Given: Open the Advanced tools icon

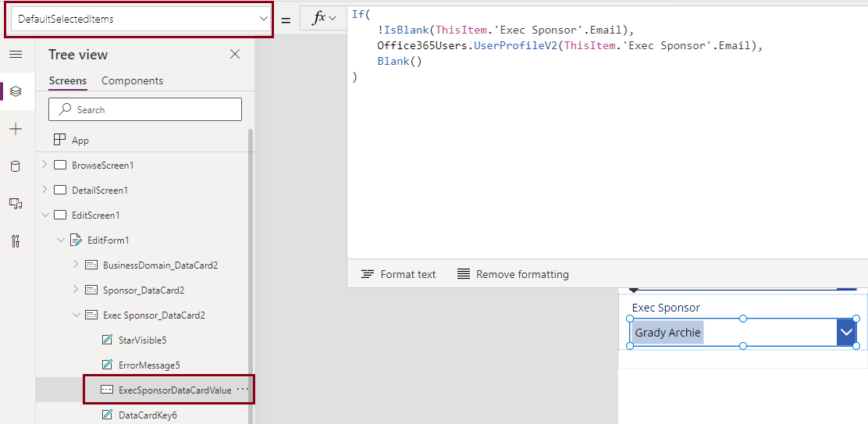Looking at the screenshot, I should [16, 241].
